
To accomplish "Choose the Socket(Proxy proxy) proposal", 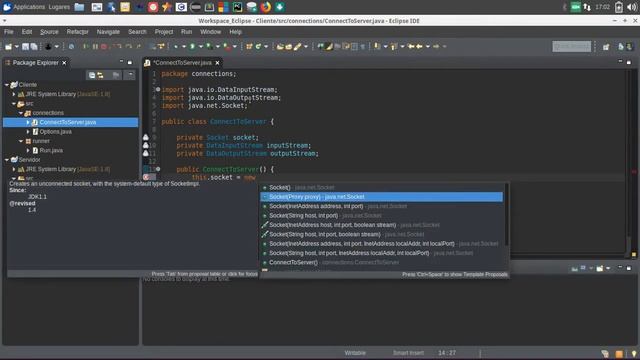I will [x=382, y=197].
